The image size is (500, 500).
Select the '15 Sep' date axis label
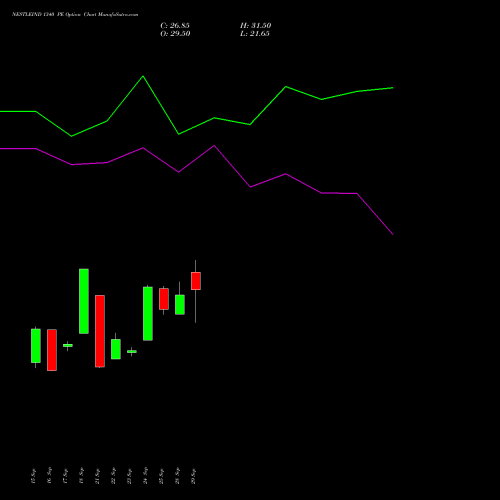coord(33,476)
